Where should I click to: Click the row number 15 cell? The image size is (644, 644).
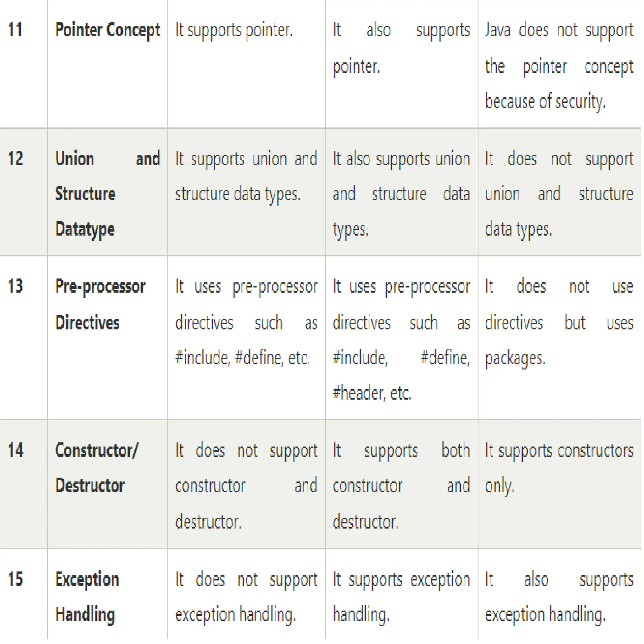[x=23, y=596]
